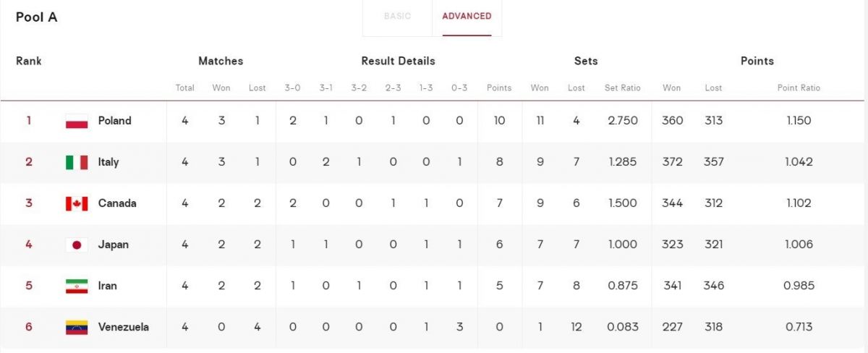Open the Japan team link
The width and height of the screenshot is (868, 353).
114,244
